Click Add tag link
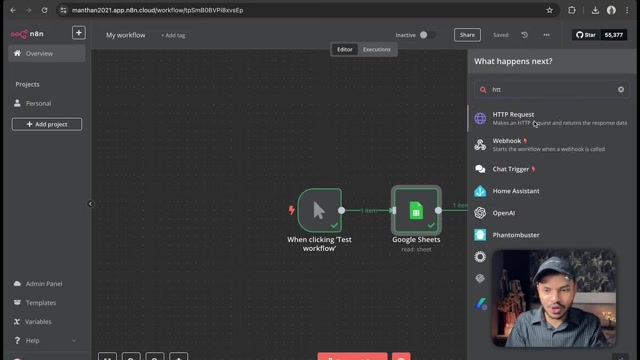 (x=173, y=36)
